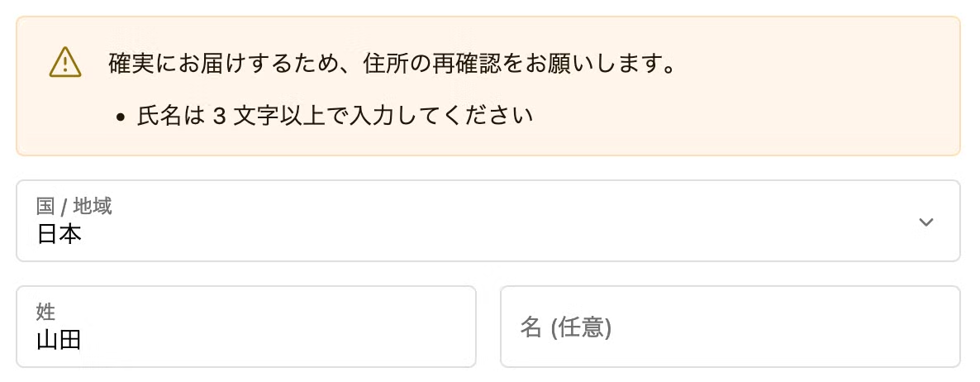Viewport: 980px width, 382px height.
Task: Click empty space right of 日本
Action: pos(496,234)
